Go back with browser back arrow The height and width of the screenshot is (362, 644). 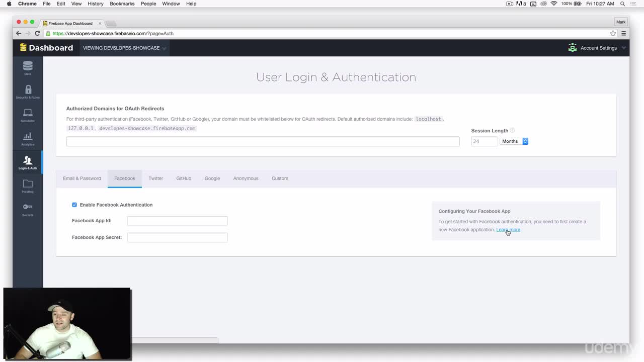[x=19, y=33]
